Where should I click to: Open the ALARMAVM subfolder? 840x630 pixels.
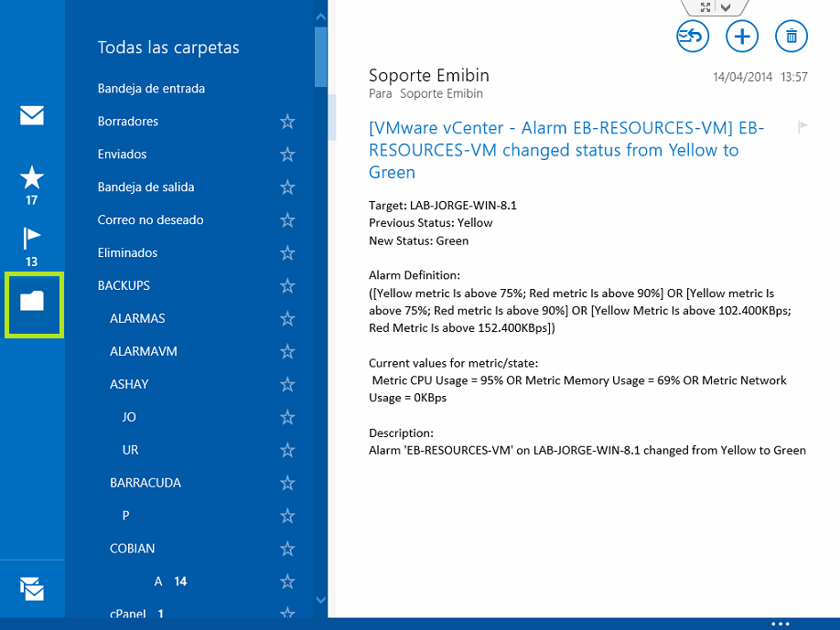pos(143,352)
